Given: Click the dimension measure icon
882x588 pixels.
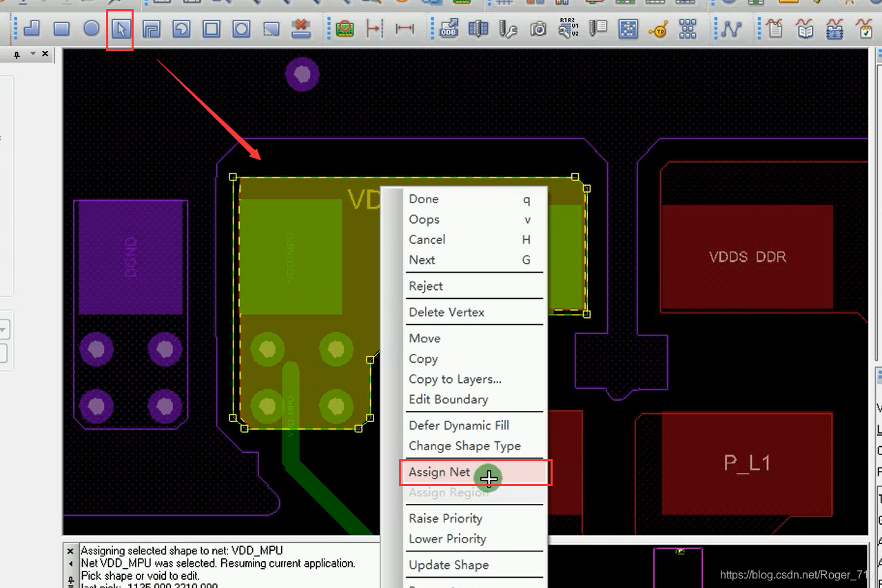Looking at the screenshot, I should [404, 29].
